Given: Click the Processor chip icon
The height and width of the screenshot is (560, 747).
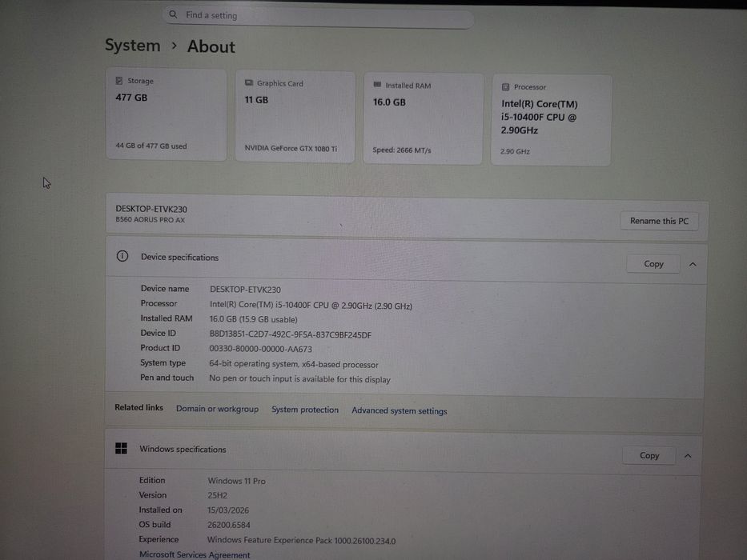Looking at the screenshot, I should point(505,86).
